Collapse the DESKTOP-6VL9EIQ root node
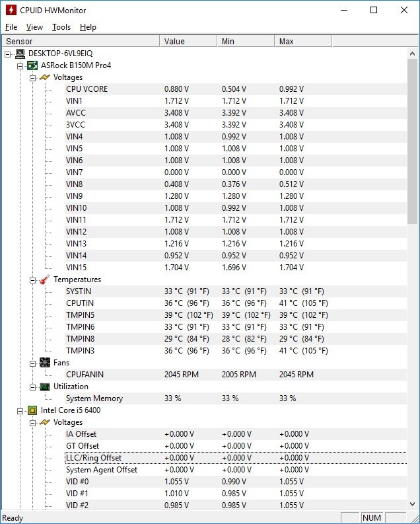 tap(8, 54)
